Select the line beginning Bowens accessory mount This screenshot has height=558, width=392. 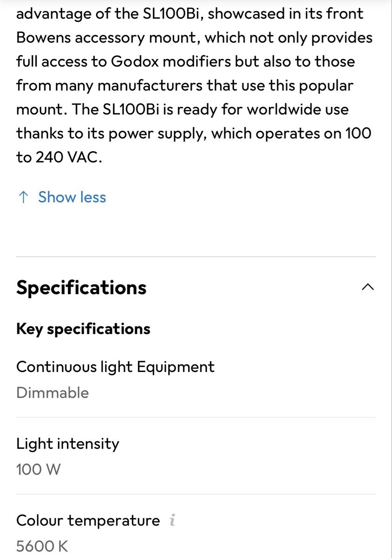point(195,38)
